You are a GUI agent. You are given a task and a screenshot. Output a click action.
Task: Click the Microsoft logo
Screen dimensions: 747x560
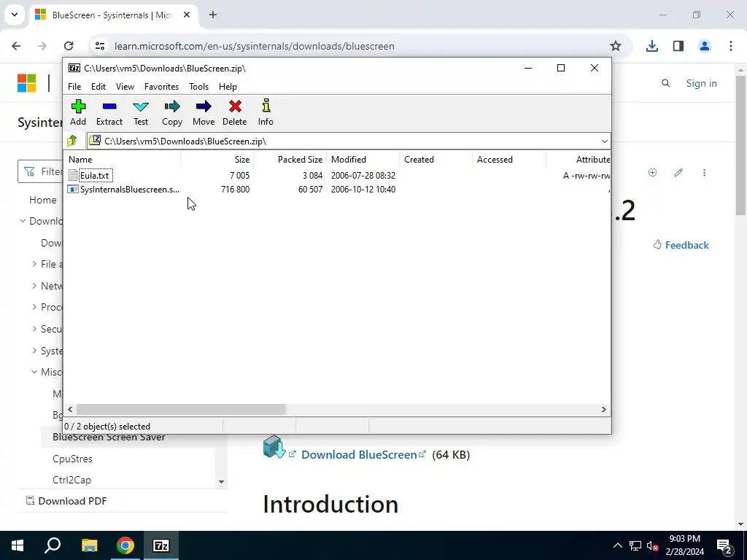coord(27,83)
